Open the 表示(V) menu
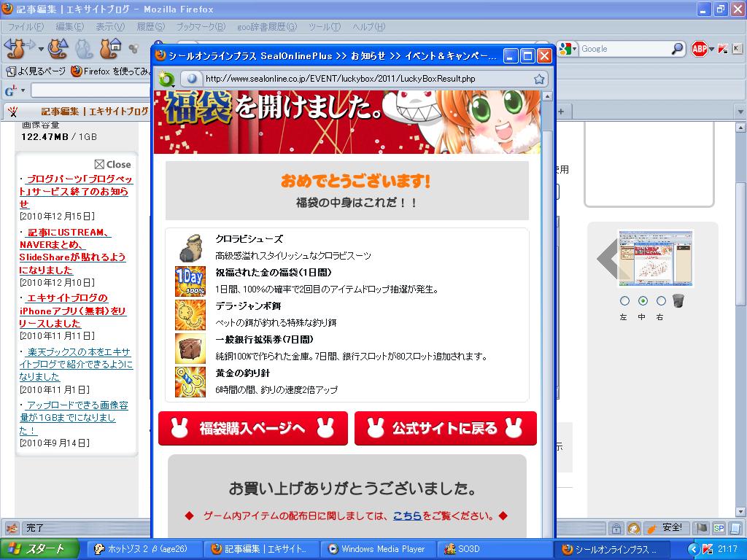This screenshot has width=747, height=560. coord(110,27)
